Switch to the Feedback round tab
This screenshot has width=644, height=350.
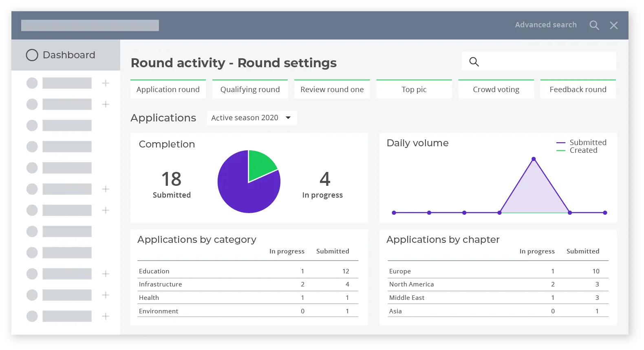coord(578,89)
